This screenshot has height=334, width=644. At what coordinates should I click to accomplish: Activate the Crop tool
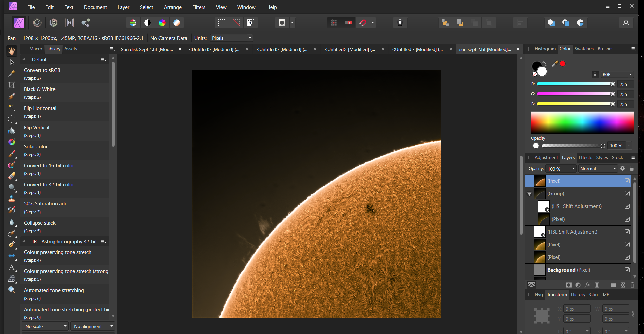click(12, 85)
